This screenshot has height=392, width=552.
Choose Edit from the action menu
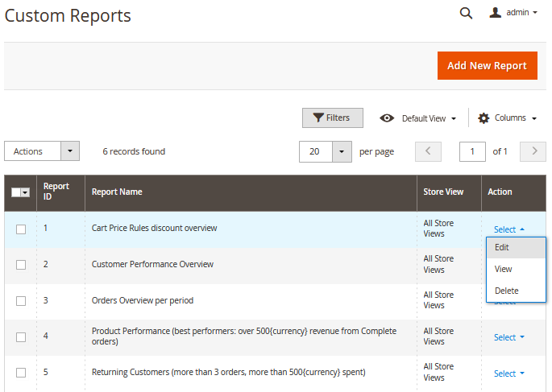[x=502, y=248]
